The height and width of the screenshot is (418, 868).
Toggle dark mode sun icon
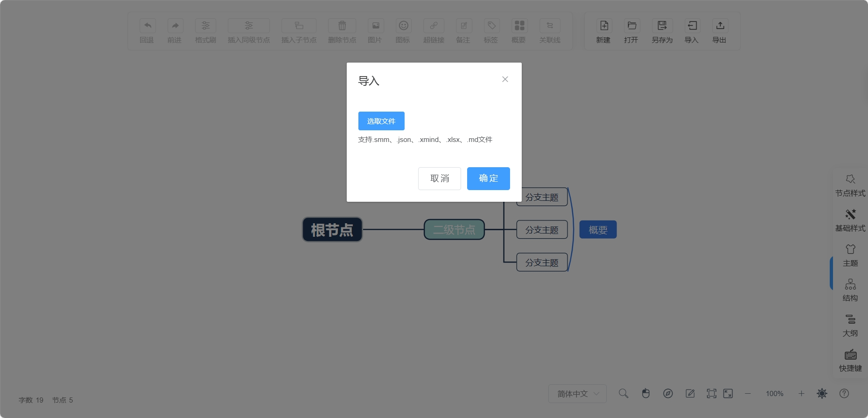point(822,393)
